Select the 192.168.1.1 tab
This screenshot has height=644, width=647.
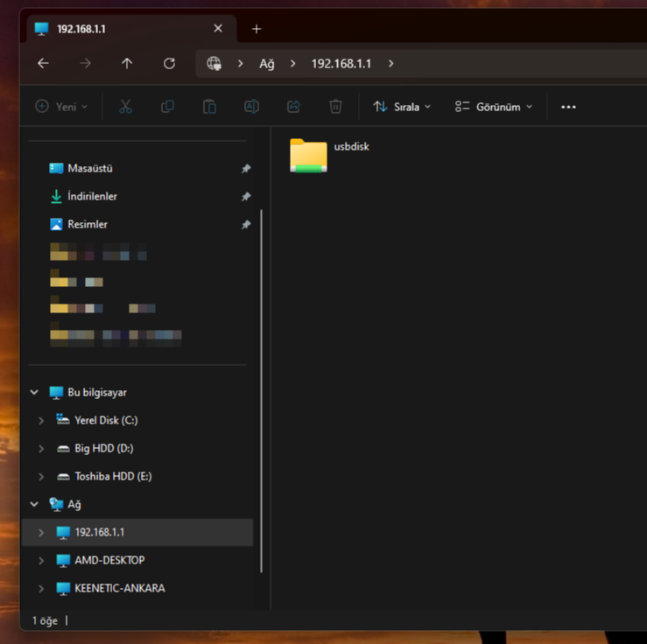pyautogui.click(x=131, y=29)
